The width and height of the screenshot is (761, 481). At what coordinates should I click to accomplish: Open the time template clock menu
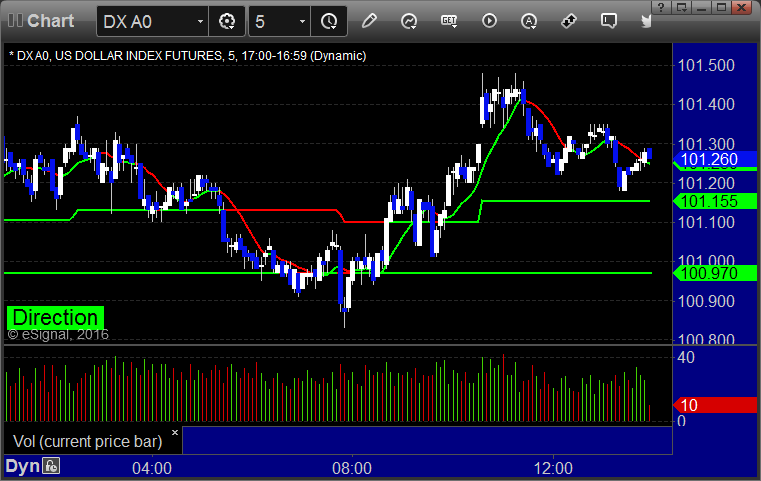(x=329, y=21)
